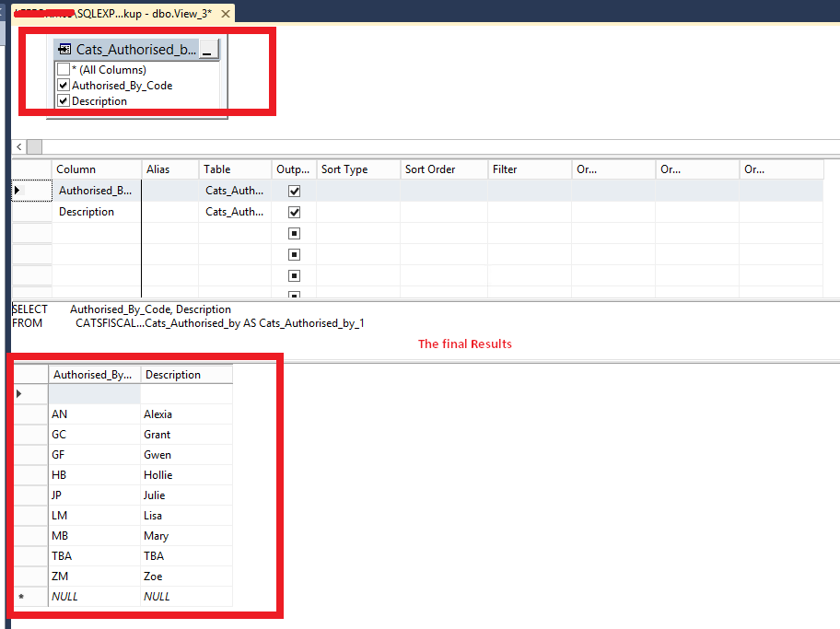The height and width of the screenshot is (629, 840).
Task: Toggle Output checkbox for Description row
Action: [x=294, y=213]
